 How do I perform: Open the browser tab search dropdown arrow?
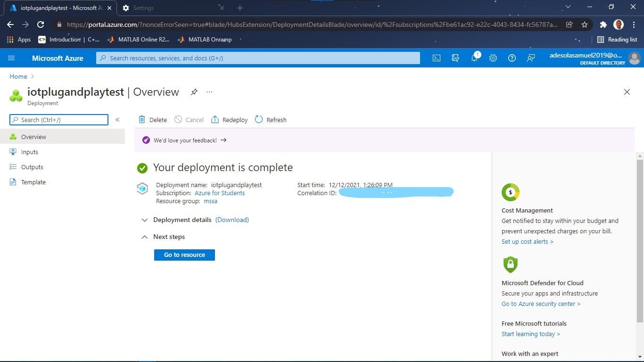(568, 7)
